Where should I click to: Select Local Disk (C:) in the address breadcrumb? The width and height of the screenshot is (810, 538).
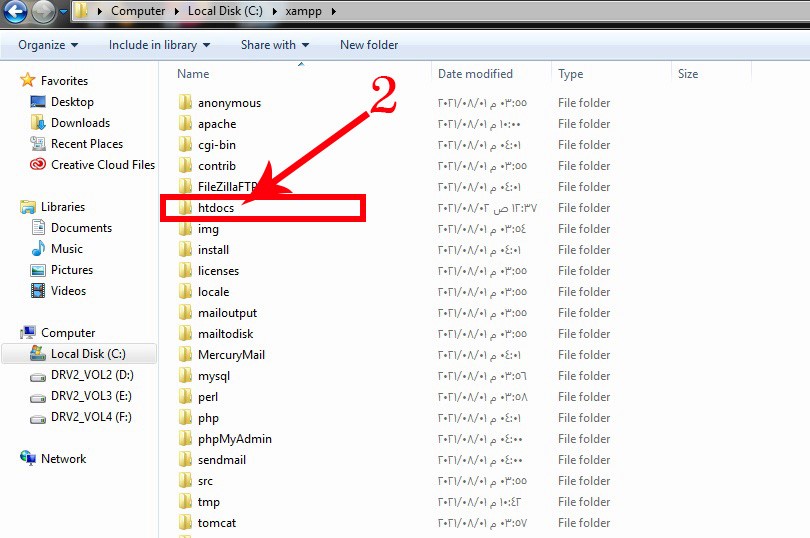[225, 11]
